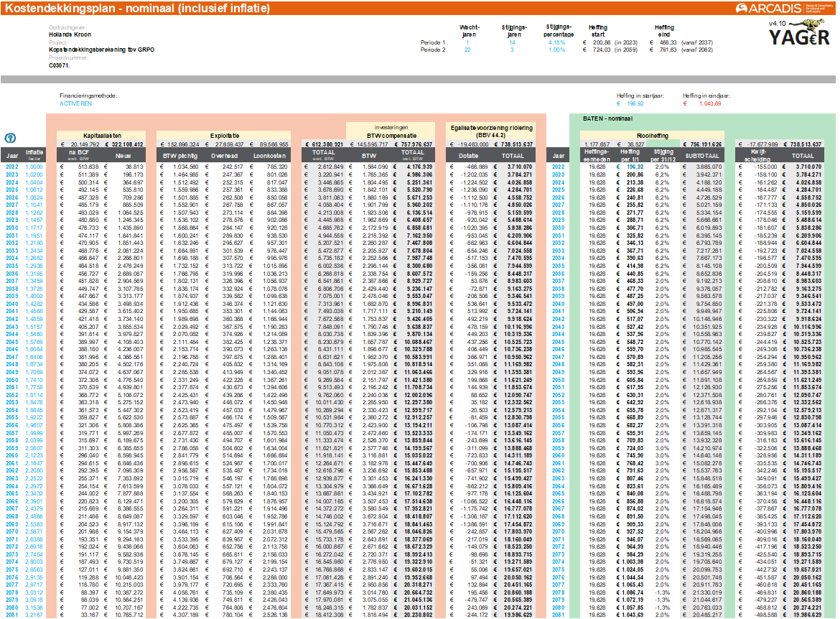
Task: Select year 2022 in the left Jaar column
Action: [13, 167]
